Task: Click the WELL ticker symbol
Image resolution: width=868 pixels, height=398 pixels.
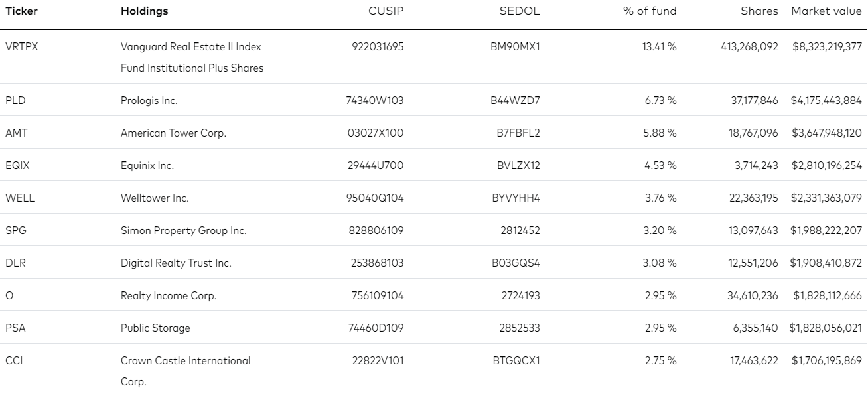Action: 20,198
